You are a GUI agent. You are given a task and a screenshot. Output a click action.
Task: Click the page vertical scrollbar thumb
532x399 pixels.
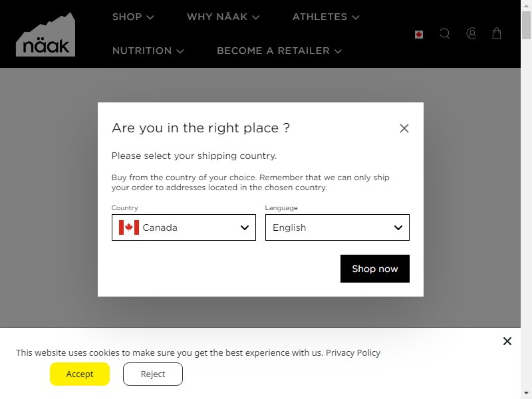(526, 25)
